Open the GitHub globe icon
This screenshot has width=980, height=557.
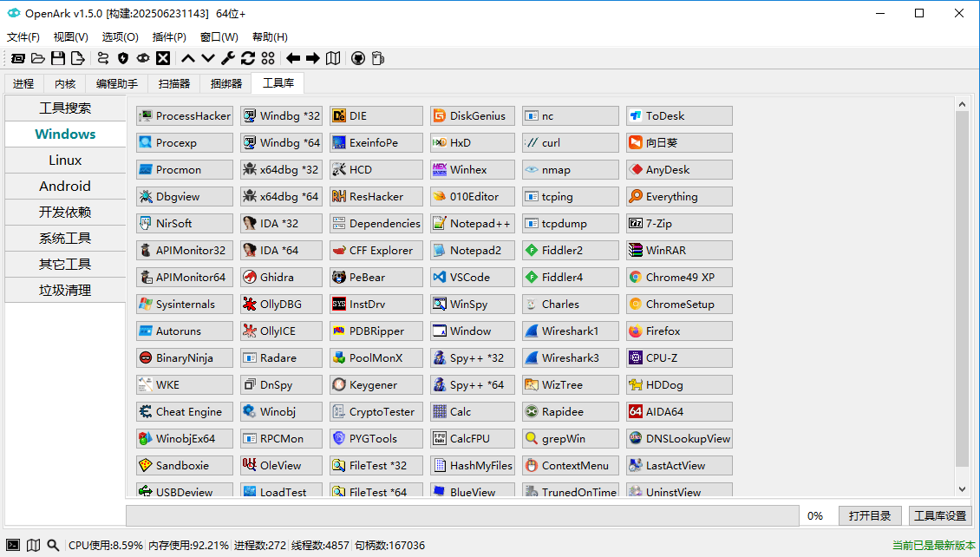point(358,58)
